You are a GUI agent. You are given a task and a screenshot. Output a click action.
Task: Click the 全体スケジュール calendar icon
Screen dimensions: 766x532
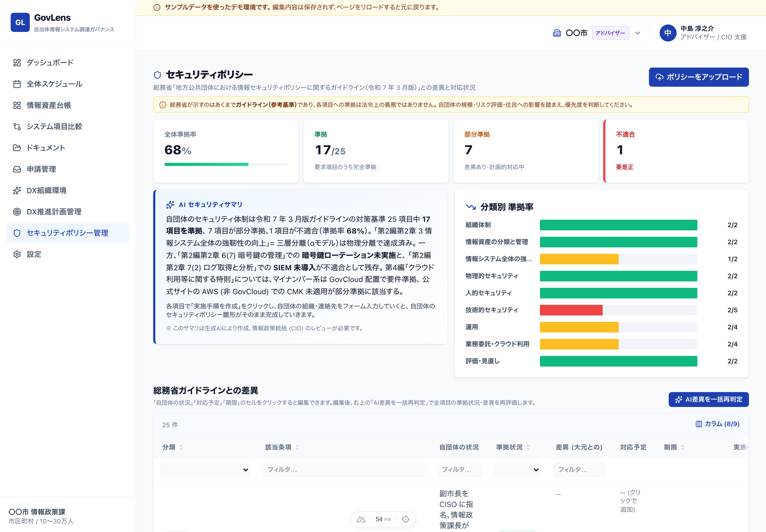click(x=17, y=84)
